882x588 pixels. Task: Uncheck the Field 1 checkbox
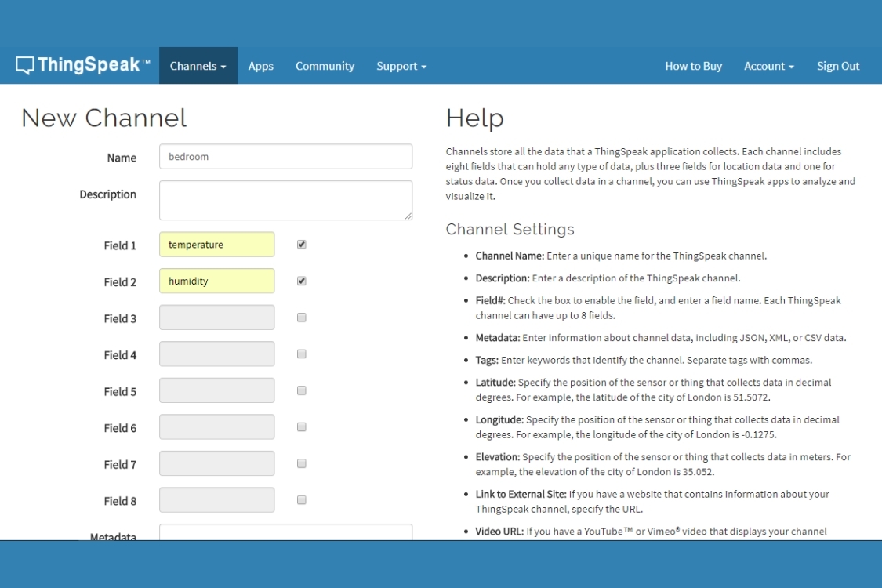pos(302,245)
